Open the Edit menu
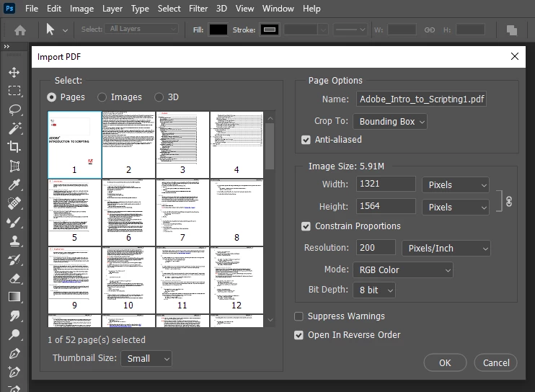The width and height of the screenshot is (535, 392). tap(54, 9)
